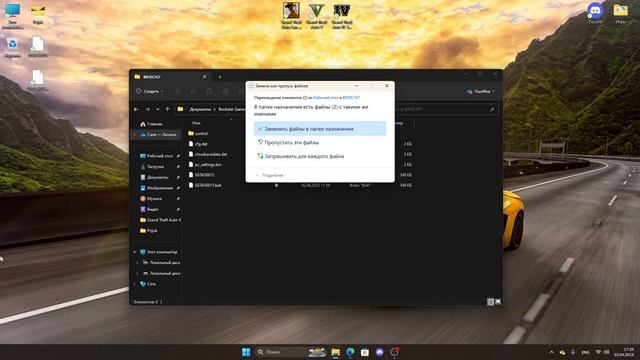Open the Recycle Bin desktop icon
This screenshot has height=360, width=640.
point(12,47)
